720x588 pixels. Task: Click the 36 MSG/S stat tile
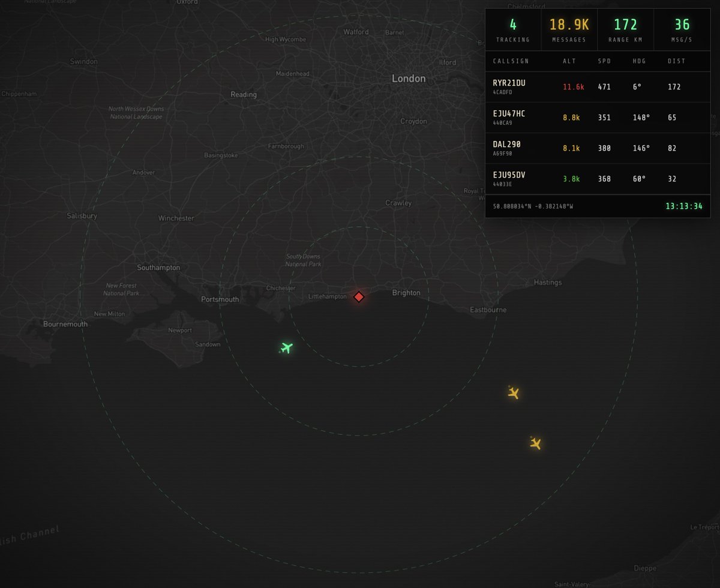pos(682,30)
